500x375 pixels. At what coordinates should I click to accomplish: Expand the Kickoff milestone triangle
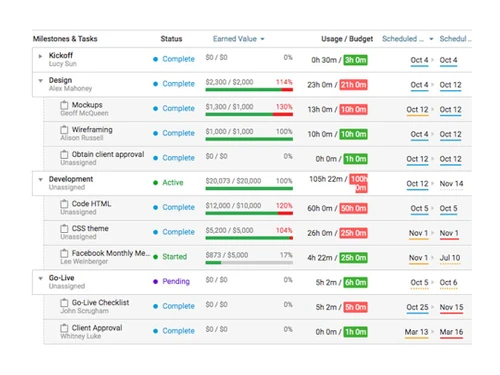pos(40,56)
